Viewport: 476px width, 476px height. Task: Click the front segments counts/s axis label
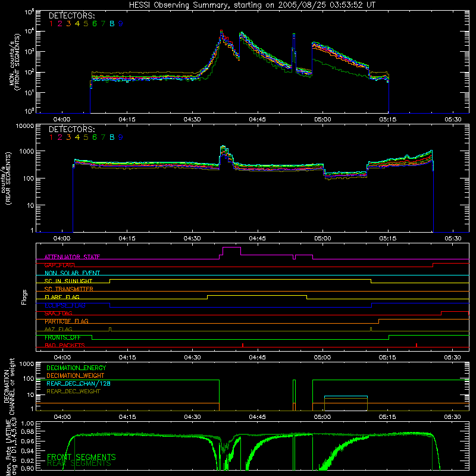15,62
